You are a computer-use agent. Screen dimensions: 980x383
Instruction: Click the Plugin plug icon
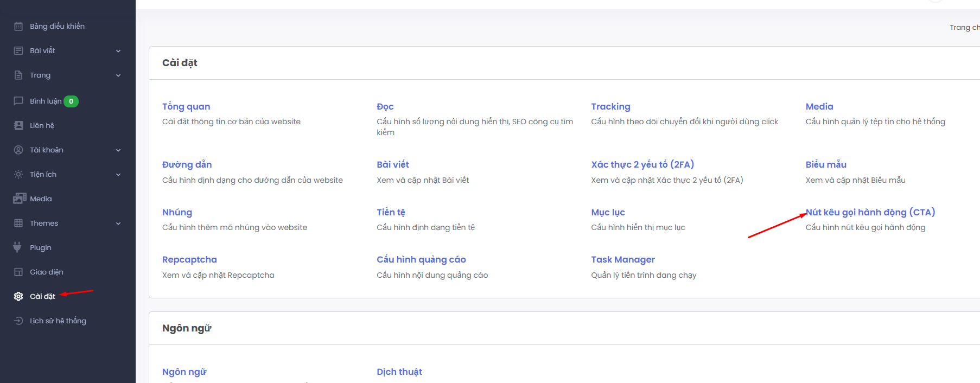pos(17,247)
